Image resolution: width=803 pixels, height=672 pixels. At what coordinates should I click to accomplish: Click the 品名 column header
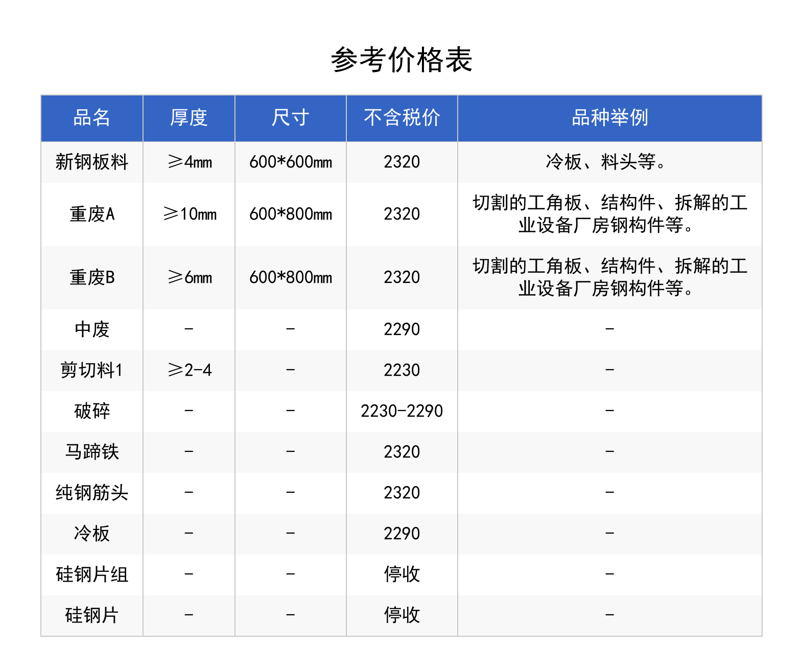pyautogui.click(x=92, y=118)
